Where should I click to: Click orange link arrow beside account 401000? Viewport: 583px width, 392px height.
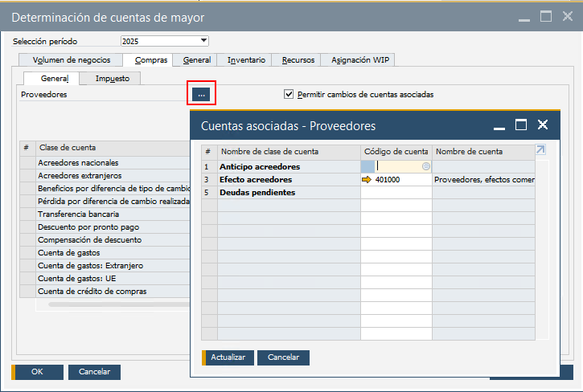pyautogui.click(x=367, y=180)
